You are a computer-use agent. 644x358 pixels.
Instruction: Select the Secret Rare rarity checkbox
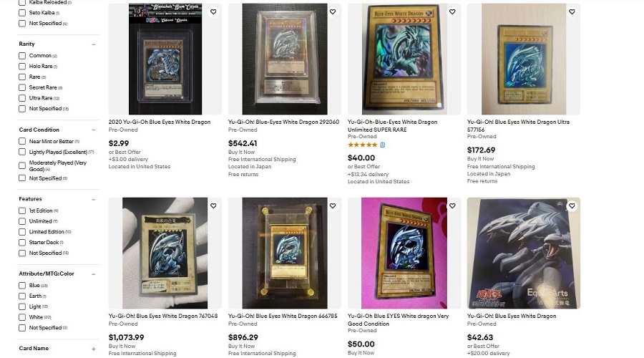(x=22, y=87)
